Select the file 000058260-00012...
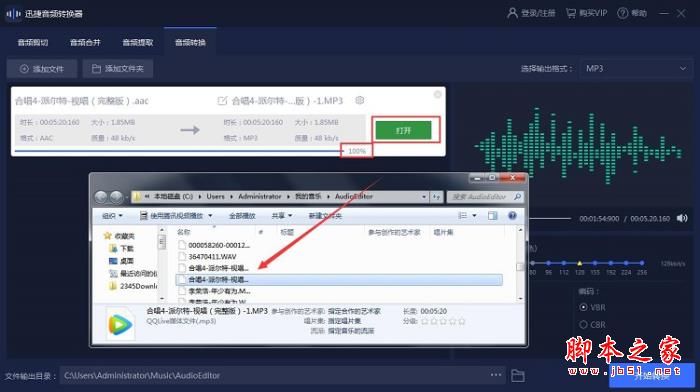 tap(219, 245)
